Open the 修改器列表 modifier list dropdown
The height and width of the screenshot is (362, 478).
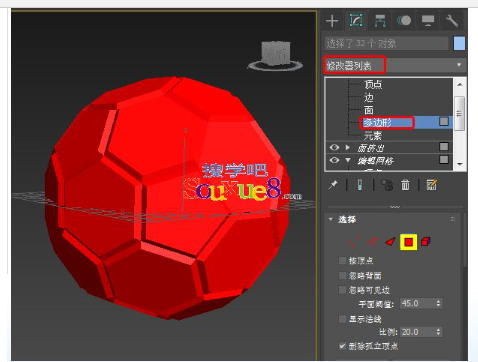[395, 65]
